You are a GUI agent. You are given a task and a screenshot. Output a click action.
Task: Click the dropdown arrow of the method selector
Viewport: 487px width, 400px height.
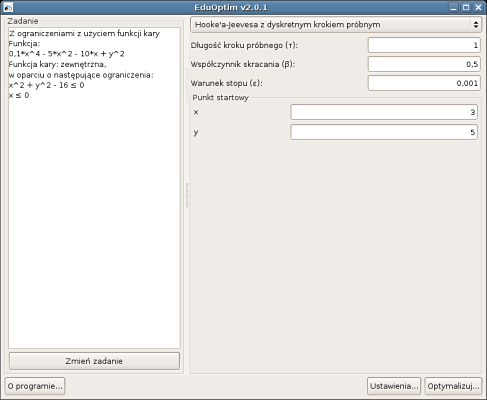point(475,25)
